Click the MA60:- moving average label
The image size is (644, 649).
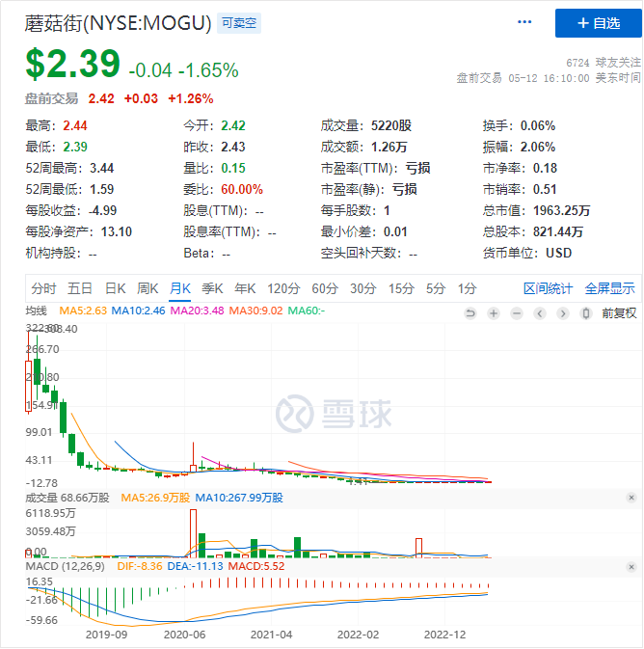307,311
